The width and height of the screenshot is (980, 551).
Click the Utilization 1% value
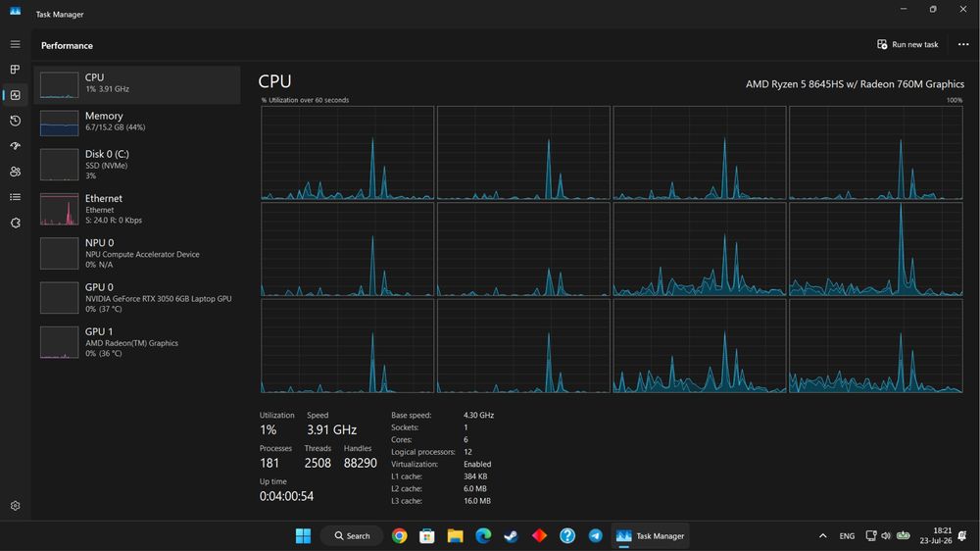[268, 429]
